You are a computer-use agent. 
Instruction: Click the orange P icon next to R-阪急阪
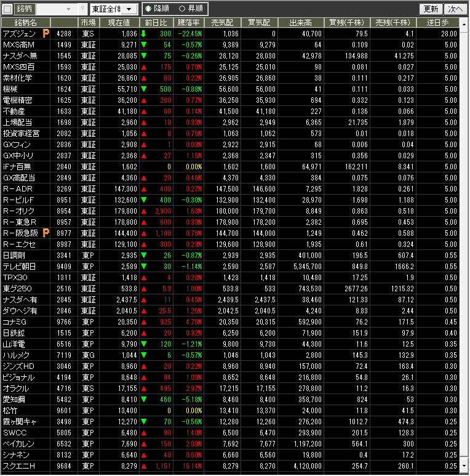[x=46, y=233]
